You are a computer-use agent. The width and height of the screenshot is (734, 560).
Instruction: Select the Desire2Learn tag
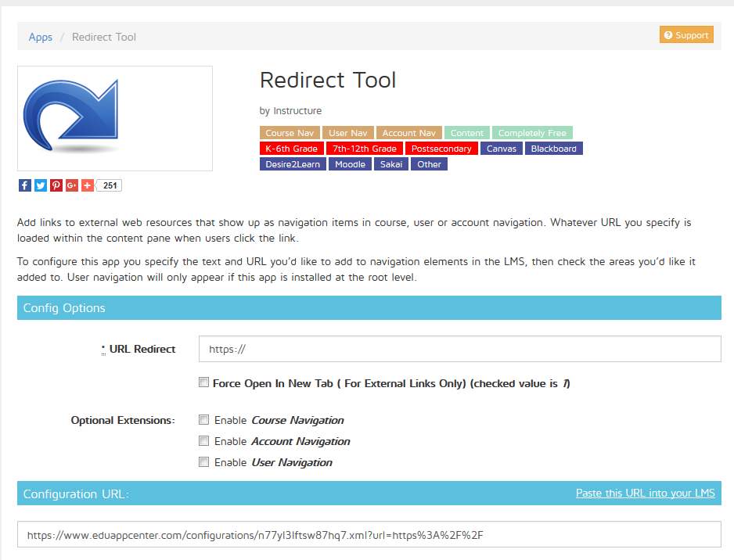click(x=293, y=164)
